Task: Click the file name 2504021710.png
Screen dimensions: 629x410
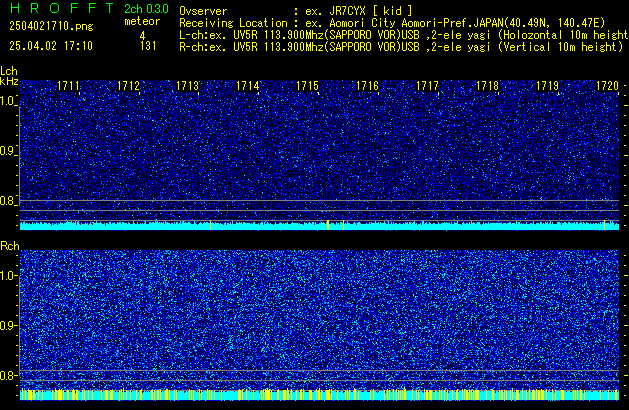Action: pyautogui.click(x=51, y=26)
